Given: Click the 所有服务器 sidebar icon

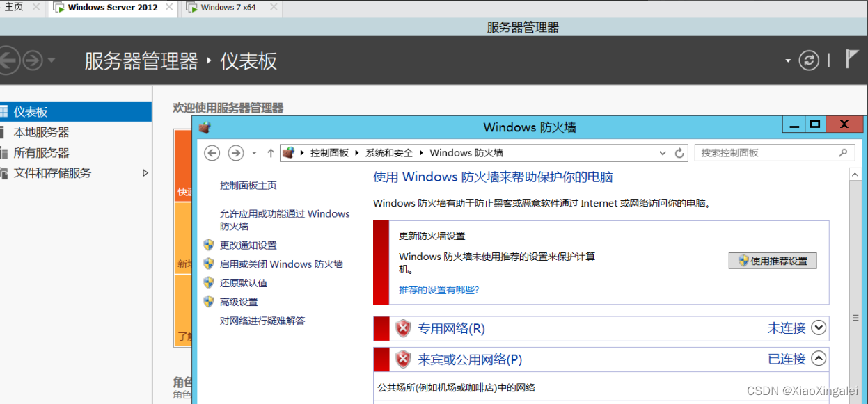Looking at the screenshot, I should (3, 153).
